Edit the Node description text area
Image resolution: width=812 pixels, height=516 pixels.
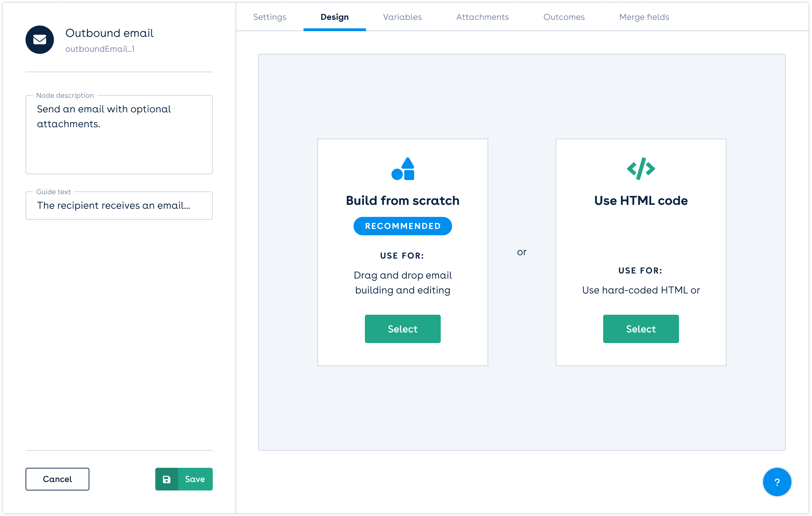point(119,135)
